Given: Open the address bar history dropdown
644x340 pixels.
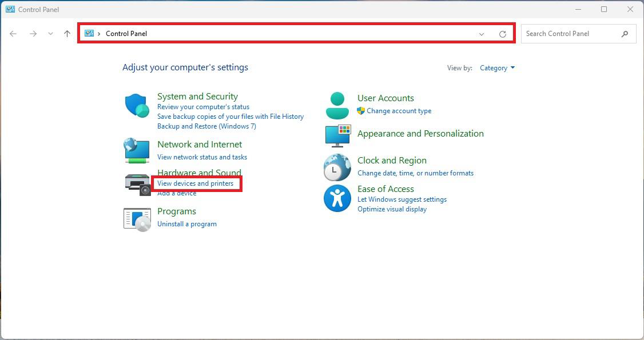Looking at the screenshot, I should 482,34.
